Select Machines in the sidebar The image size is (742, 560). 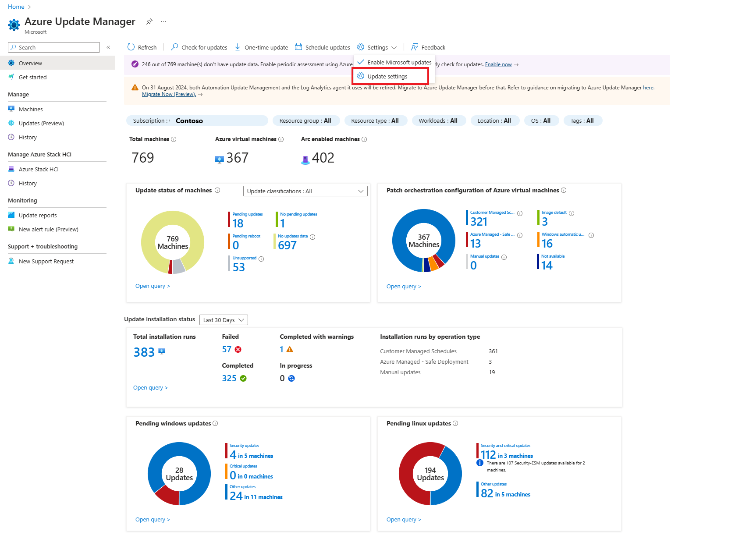click(x=31, y=109)
